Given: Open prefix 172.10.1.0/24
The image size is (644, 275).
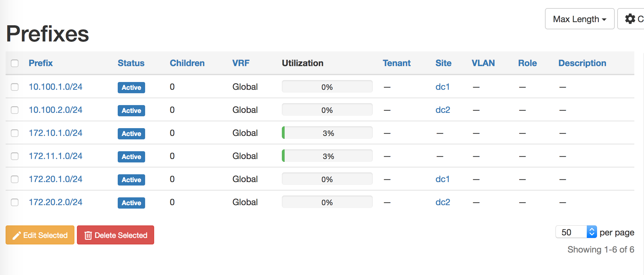Looking at the screenshot, I should click(55, 133).
